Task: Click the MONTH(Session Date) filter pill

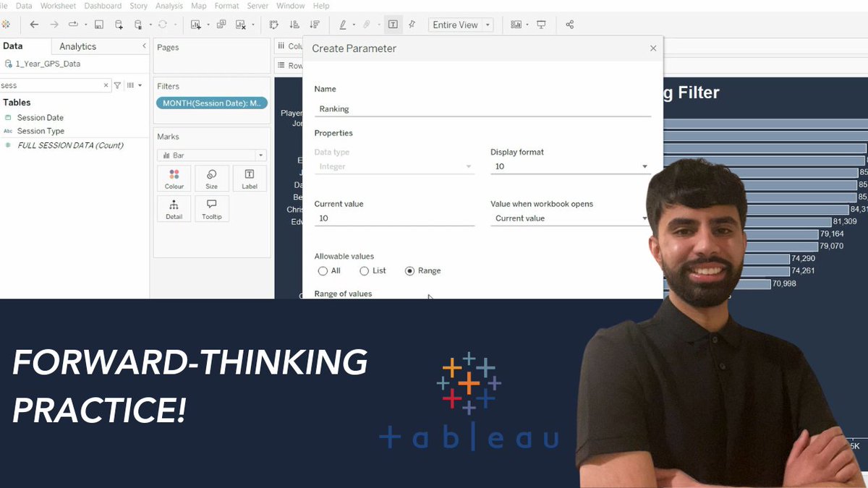Action: tap(212, 103)
